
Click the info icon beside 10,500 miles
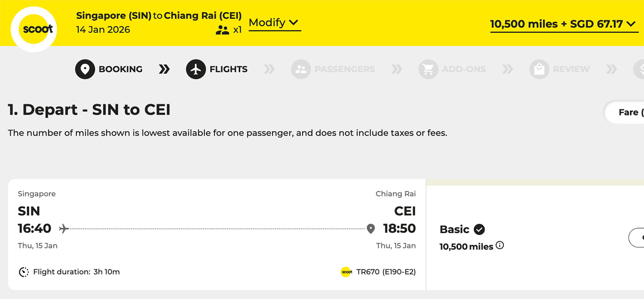click(500, 245)
